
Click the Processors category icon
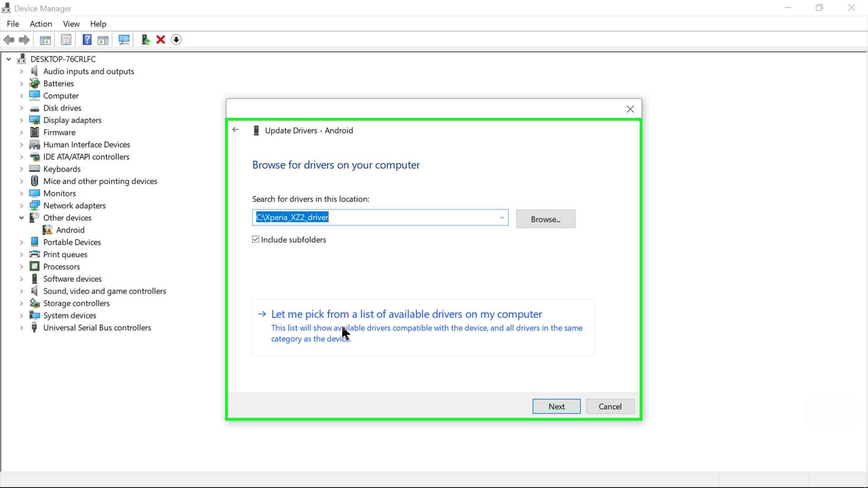click(x=35, y=266)
